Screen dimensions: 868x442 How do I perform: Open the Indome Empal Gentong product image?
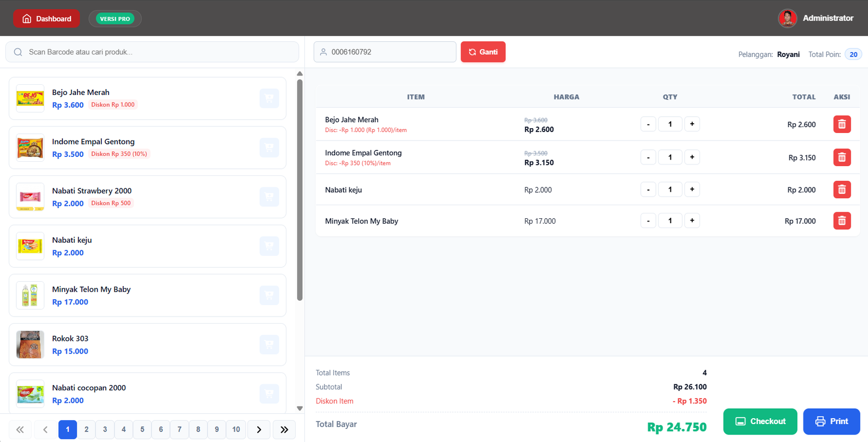[x=30, y=148]
